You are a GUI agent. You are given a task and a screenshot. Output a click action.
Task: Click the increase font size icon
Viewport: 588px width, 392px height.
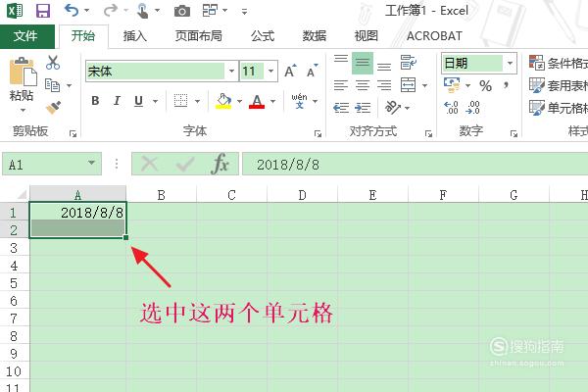(290, 71)
